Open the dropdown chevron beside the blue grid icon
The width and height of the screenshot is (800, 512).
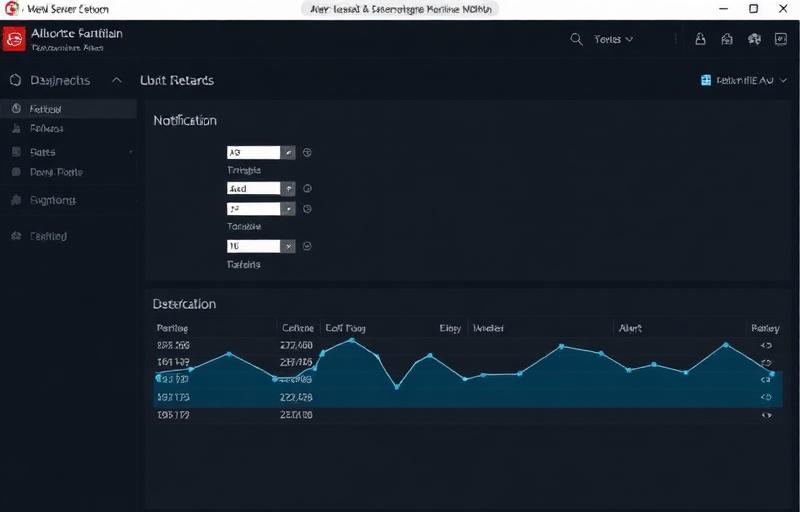(783, 80)
